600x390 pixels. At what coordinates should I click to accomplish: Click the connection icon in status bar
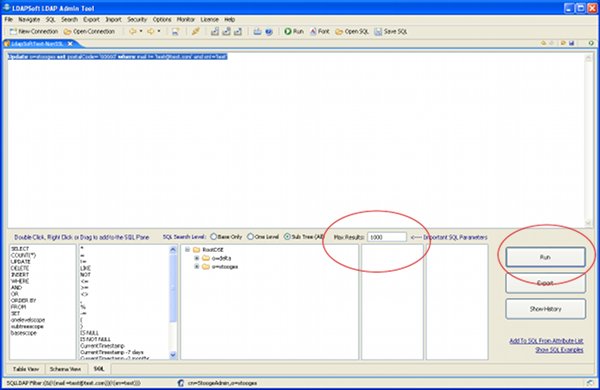point(181,383)
